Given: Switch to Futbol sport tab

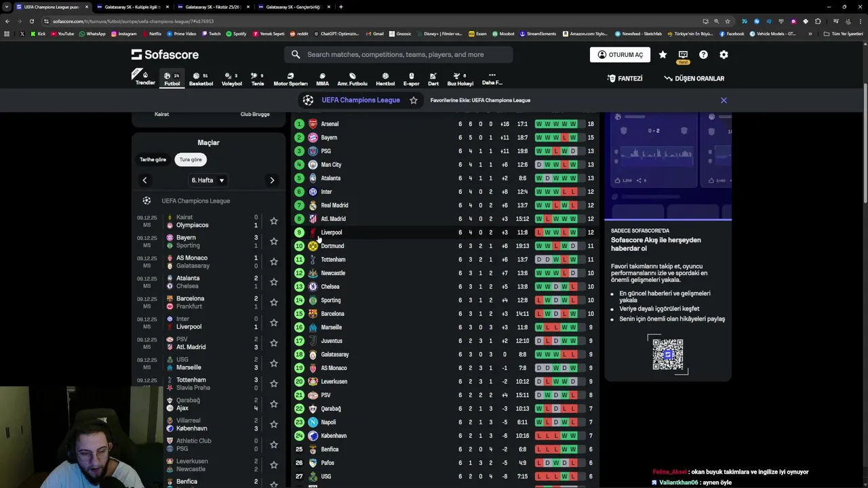Looking at the screenshot, I should tap(172, 79).
